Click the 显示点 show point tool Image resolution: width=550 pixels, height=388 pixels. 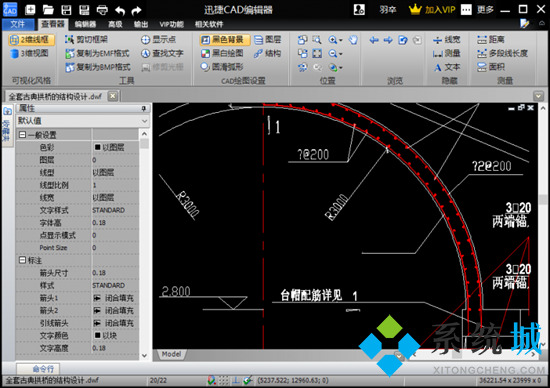point(158,39)
